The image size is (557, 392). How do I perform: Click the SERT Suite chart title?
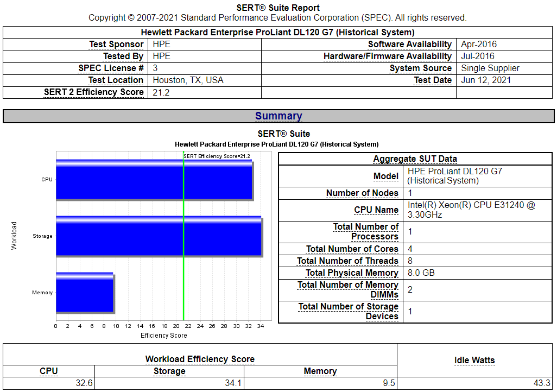[x=284, y=134]
